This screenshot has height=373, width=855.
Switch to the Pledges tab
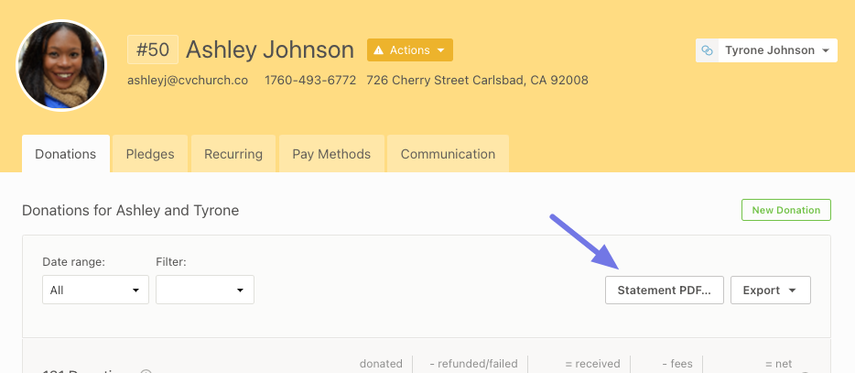coord(150,154)
